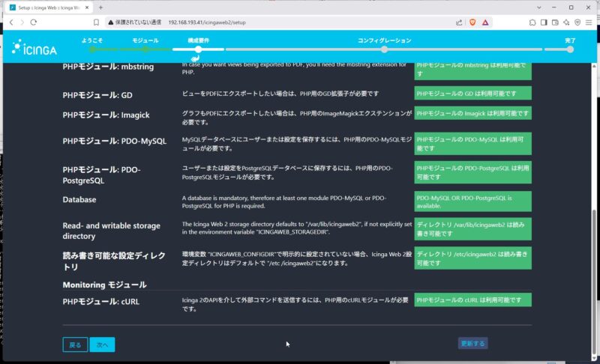Click the 'PHPモジュール: PDO-MySQL' label
The width and height of the screenshot is (600, 364).
(115, 141)
